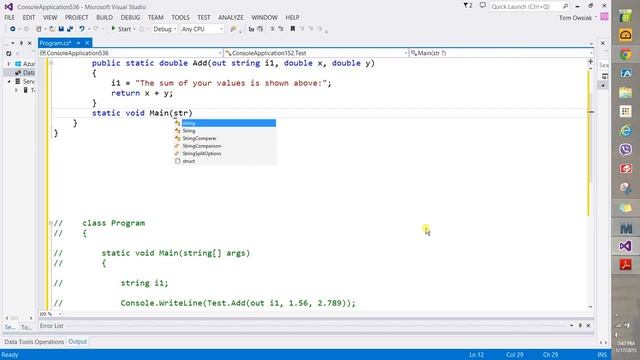Collapse the commented class Program outlining toggle
Screen dimensions: 640x360
[51, 223]
